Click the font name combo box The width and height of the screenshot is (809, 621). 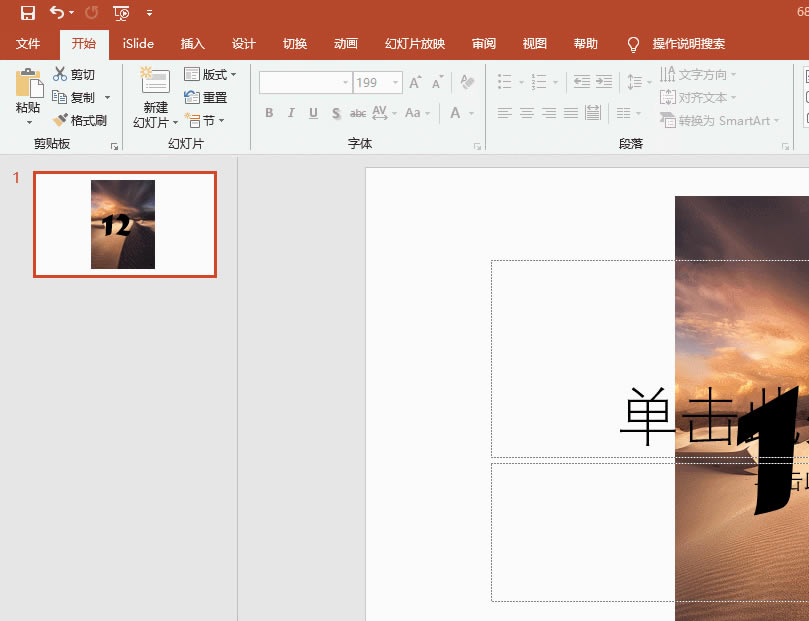pyautogui.click(x=305, y=83)
